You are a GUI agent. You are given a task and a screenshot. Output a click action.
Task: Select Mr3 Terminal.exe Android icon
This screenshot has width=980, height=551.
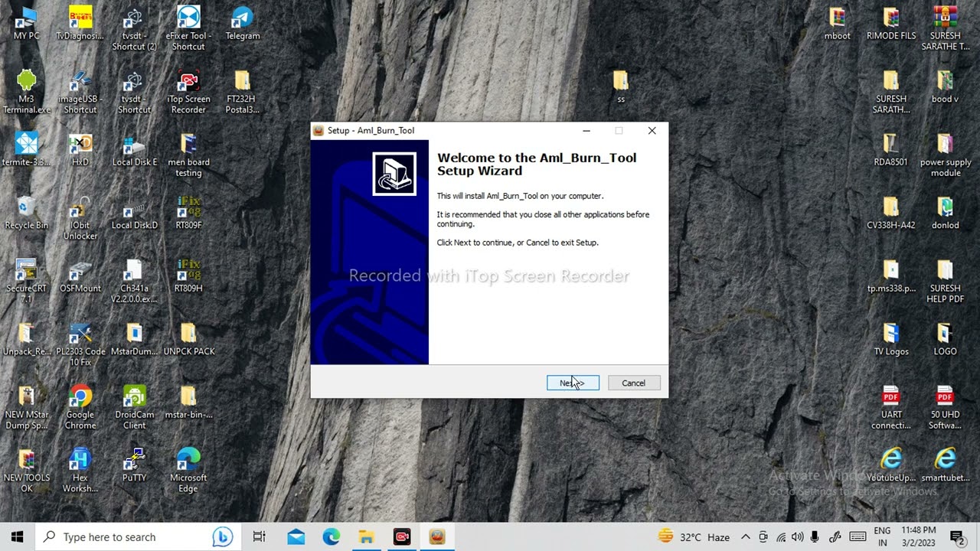tap(26, 92)
